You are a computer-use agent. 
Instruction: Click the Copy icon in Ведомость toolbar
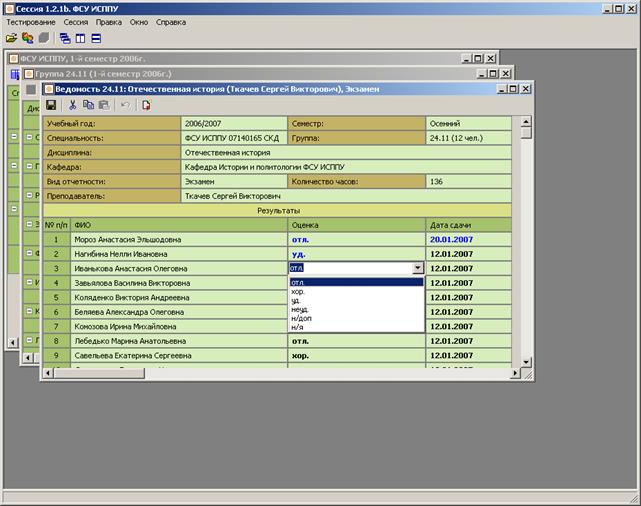click(x=89, y=105)
